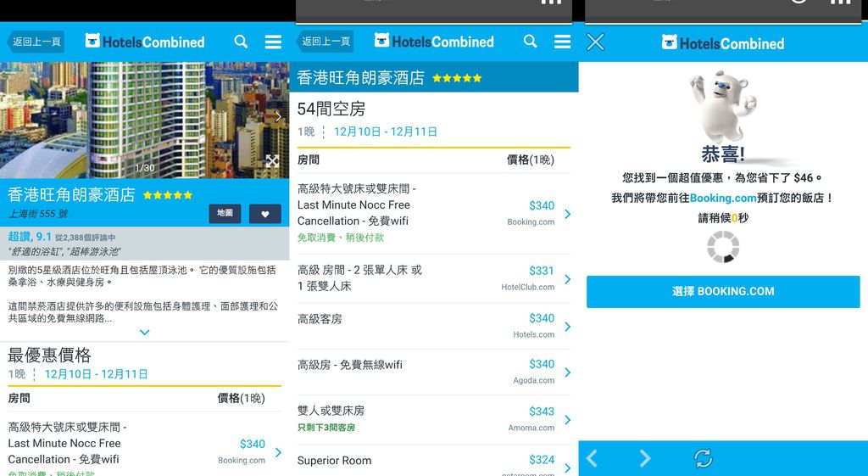Open search in the left screen header

(x=241, y=42)
